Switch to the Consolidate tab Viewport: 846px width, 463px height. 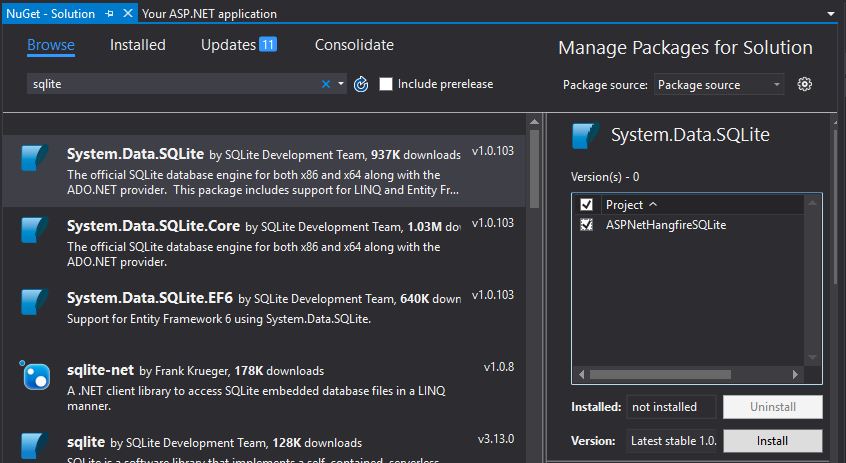(354, 45)
